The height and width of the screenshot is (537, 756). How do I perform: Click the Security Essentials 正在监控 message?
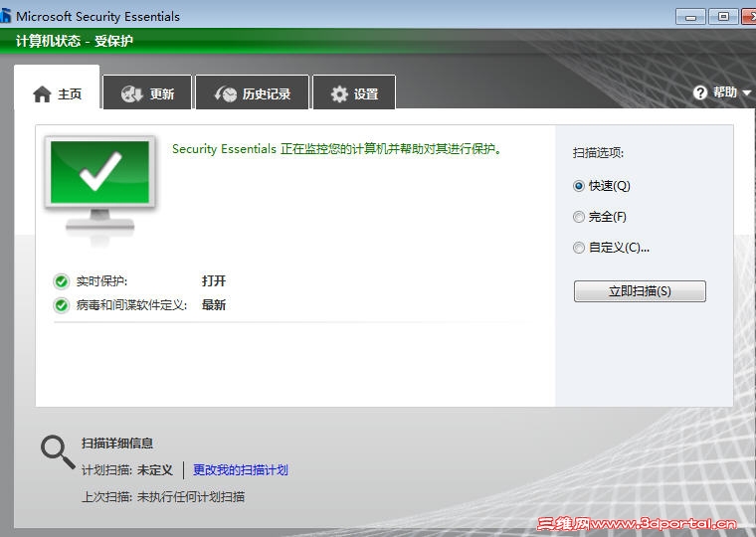(x=336, y=148)
